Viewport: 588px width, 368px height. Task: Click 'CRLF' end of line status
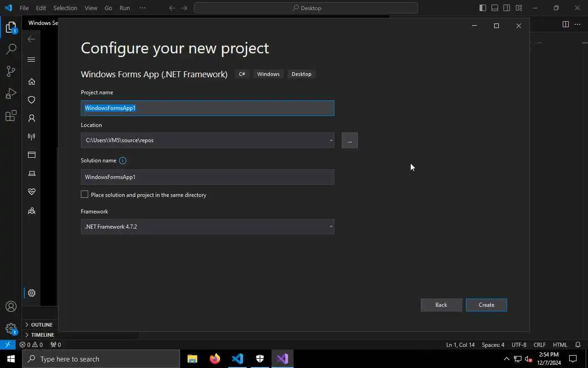click(x=540, y=345)
